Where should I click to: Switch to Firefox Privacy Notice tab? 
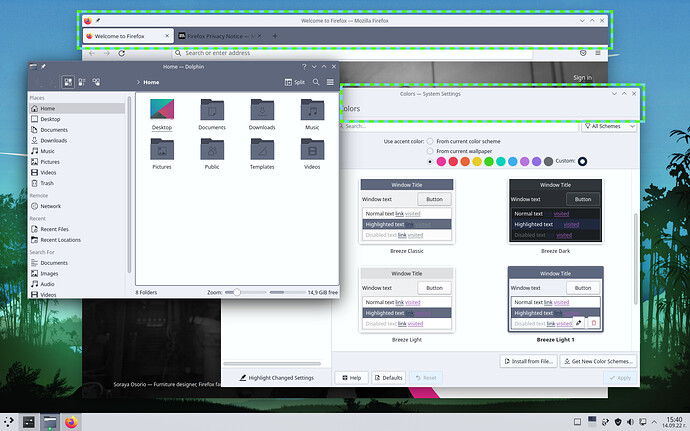pos(219,36)
